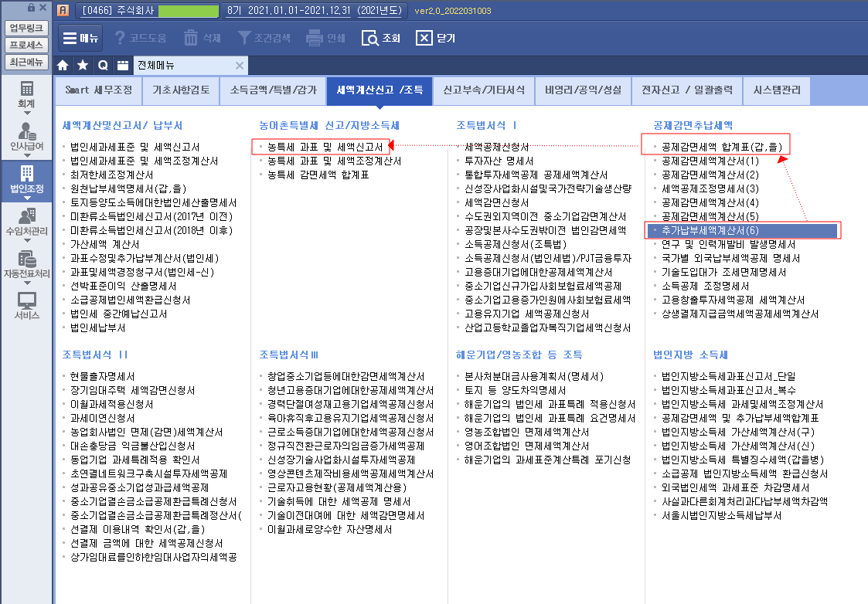Open favorites with the star icon
868x604 pixels.
click(x=83, y=65)
